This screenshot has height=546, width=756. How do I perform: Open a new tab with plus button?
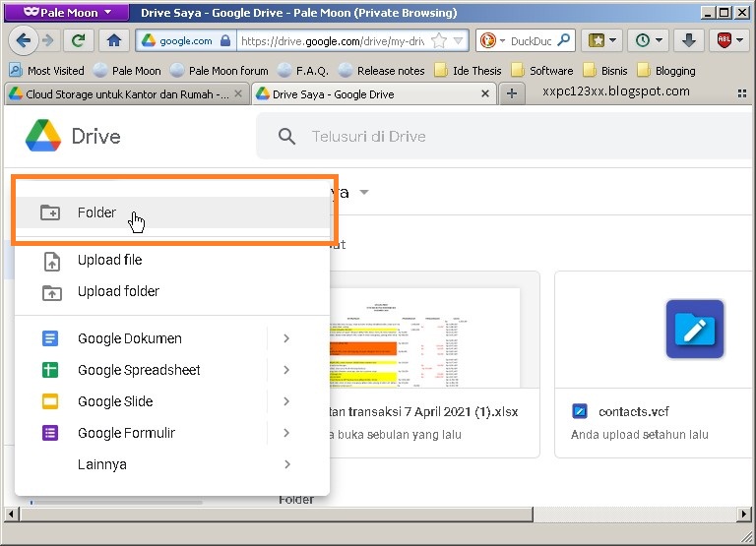[512, 94]
